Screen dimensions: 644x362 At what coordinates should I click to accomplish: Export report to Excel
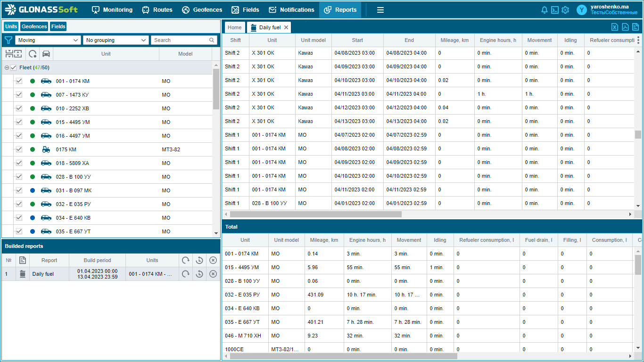615,27
